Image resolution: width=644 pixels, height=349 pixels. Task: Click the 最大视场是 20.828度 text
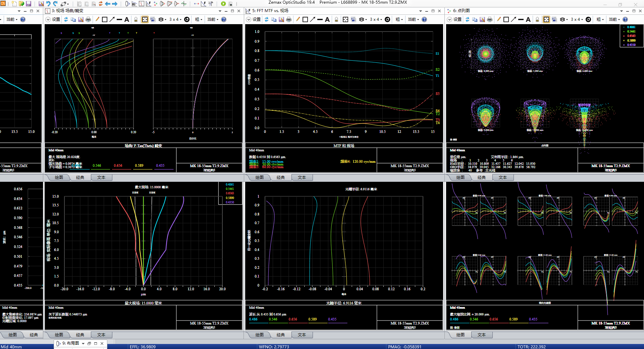click(64, 157)
